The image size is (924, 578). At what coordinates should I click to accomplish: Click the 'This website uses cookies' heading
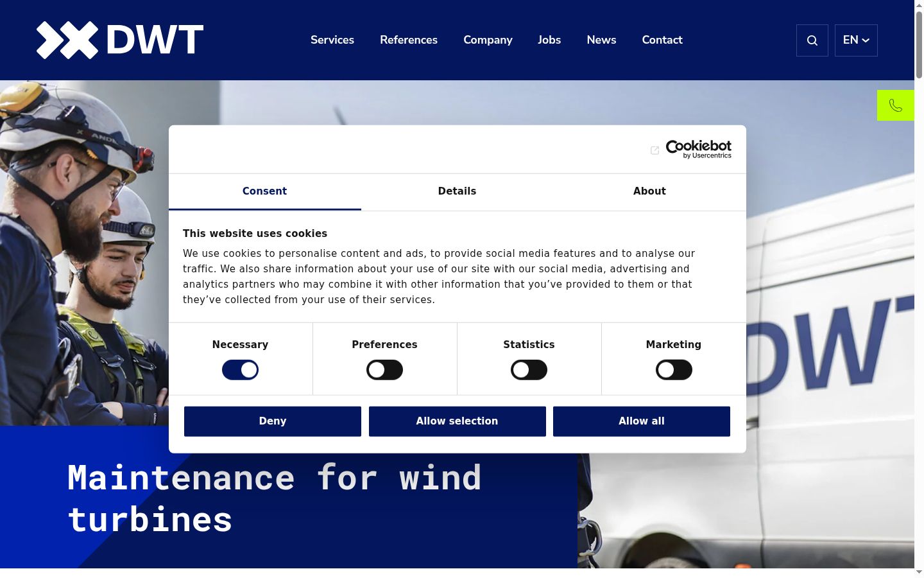click(x=255, y=234)
